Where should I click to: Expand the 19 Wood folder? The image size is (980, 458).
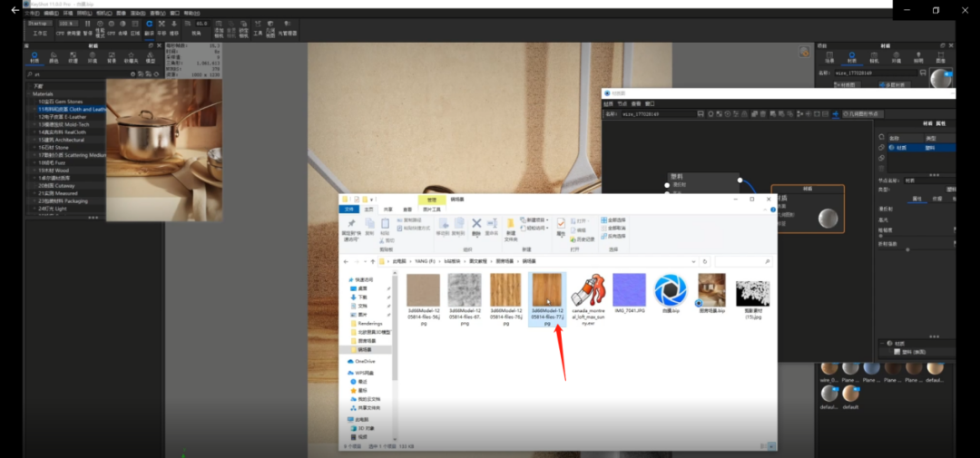point(35,170)
